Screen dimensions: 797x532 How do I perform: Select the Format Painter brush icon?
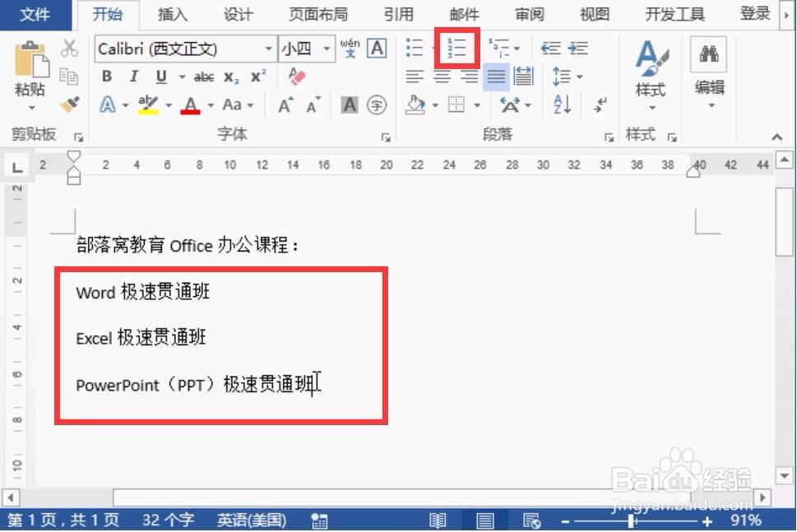[x=70, y=104]
